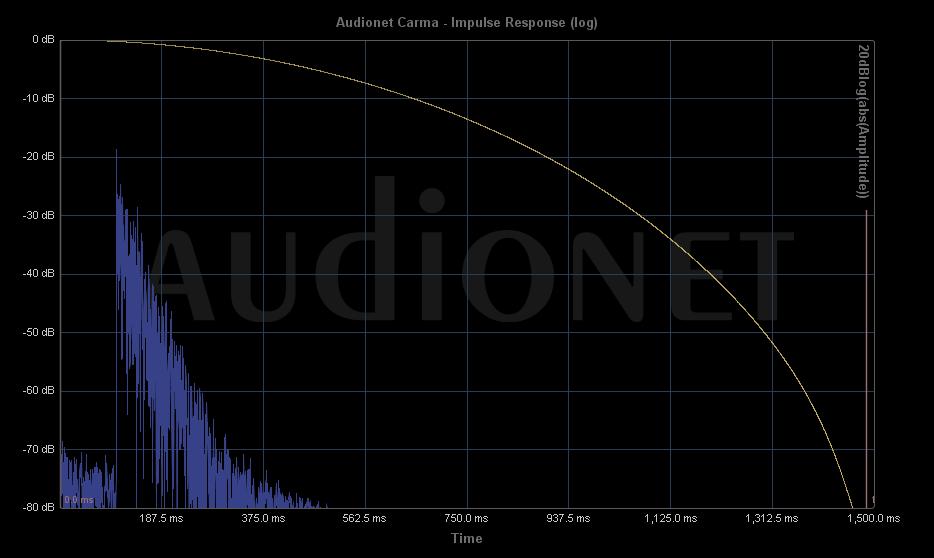934x558 pixels.
Task: Click the '20dBlog(abs(Amplitude))' vertical axis title
Action: tap(863, 121)
